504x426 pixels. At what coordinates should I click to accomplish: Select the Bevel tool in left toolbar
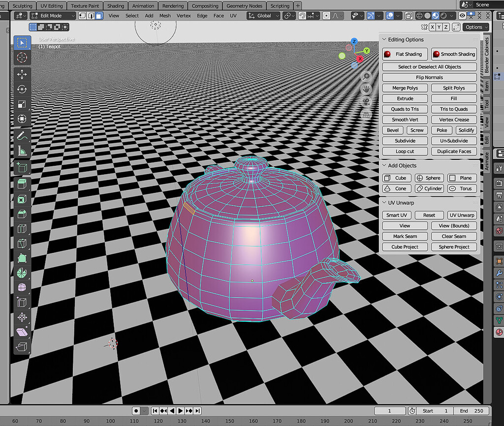click(22, 214)
